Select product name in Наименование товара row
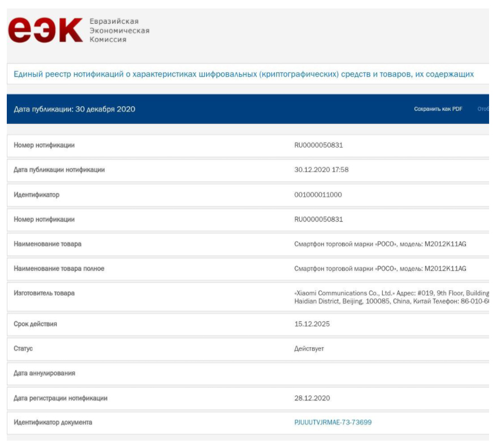 [x=381, y=244]
